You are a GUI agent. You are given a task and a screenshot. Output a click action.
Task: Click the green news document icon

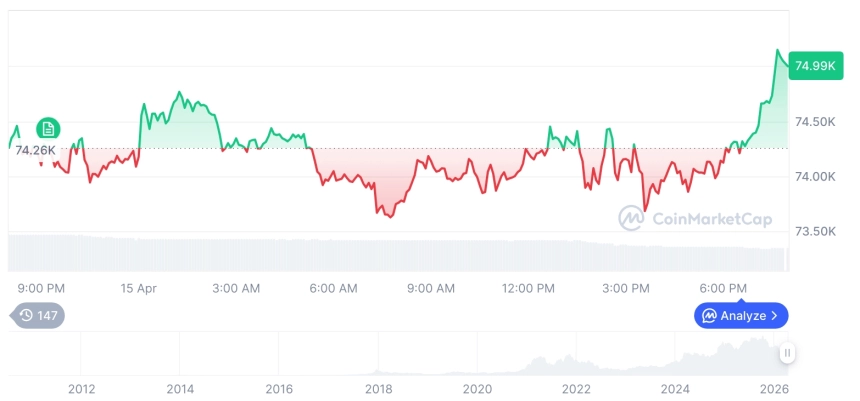click(x=48, y=128)
